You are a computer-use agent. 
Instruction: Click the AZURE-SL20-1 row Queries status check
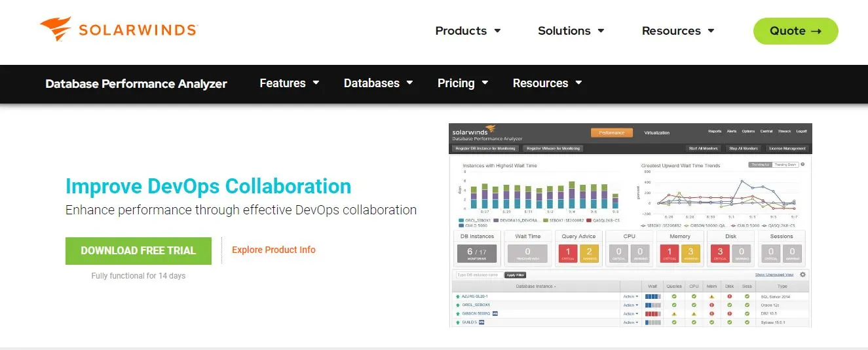coord(674,296)
